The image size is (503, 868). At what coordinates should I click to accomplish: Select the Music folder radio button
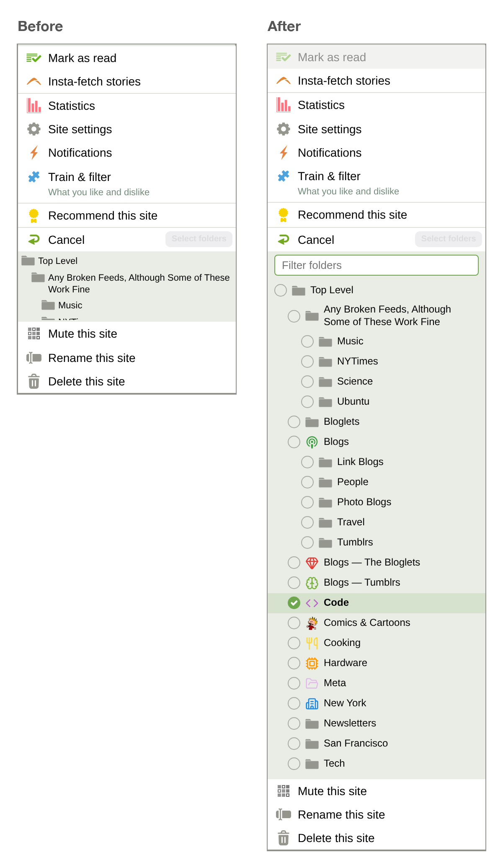pos(307,341)
